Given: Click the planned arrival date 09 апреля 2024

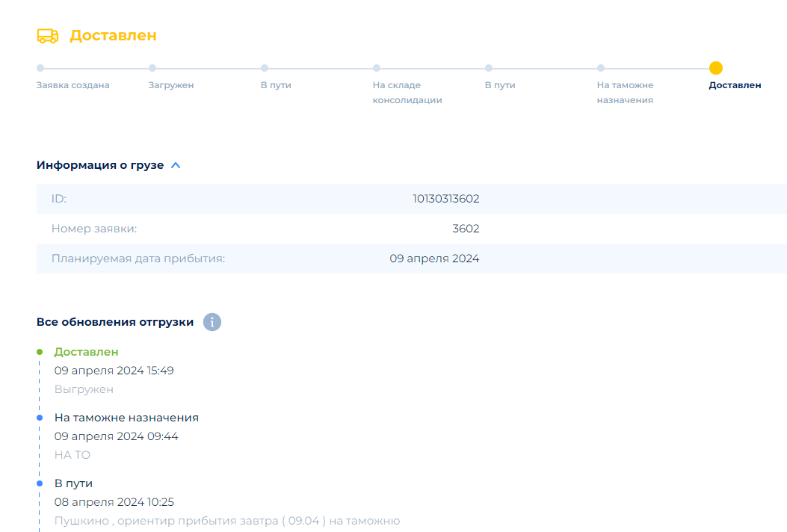Looking at the screenshot, I should pyautogui.click(x=434, y=259).
